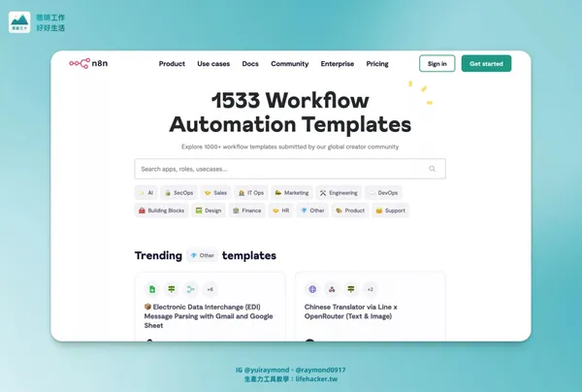Click the n8n logo
The image size is (582, 392).
(88, 63)
